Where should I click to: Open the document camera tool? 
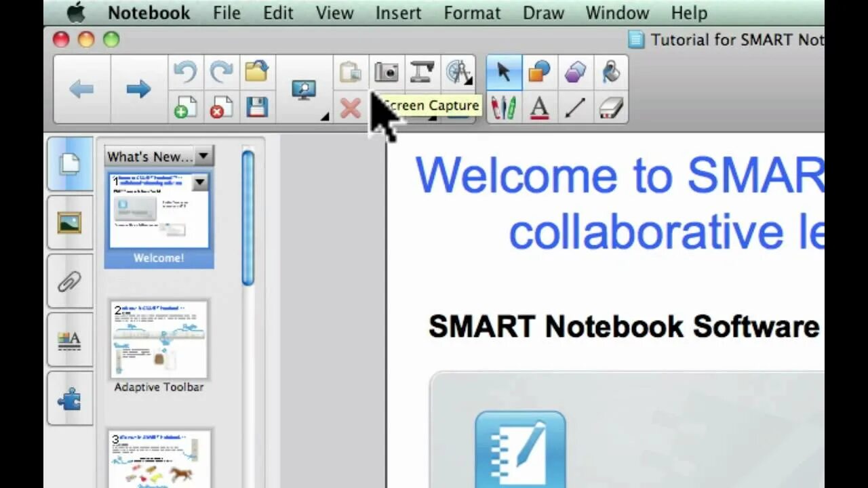[x=422, y=72]
